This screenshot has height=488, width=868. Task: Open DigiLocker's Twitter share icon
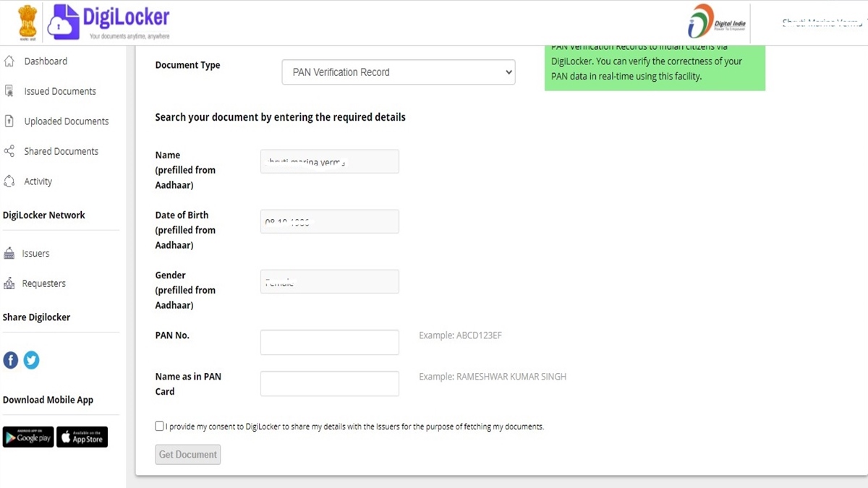tap(31, 360)
